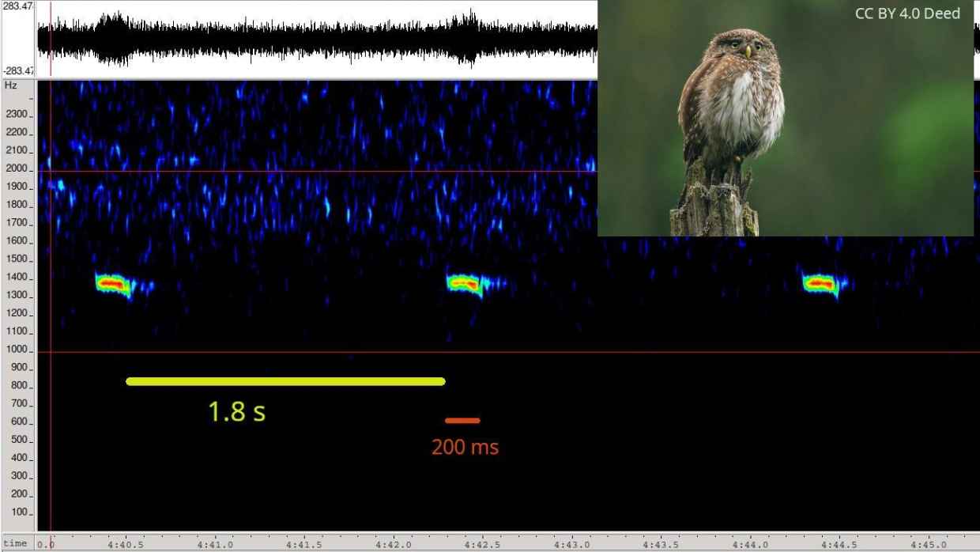Click the 1400 Hz frequency axis label
This screenshot has width=980, height=552.
[17, 278]
